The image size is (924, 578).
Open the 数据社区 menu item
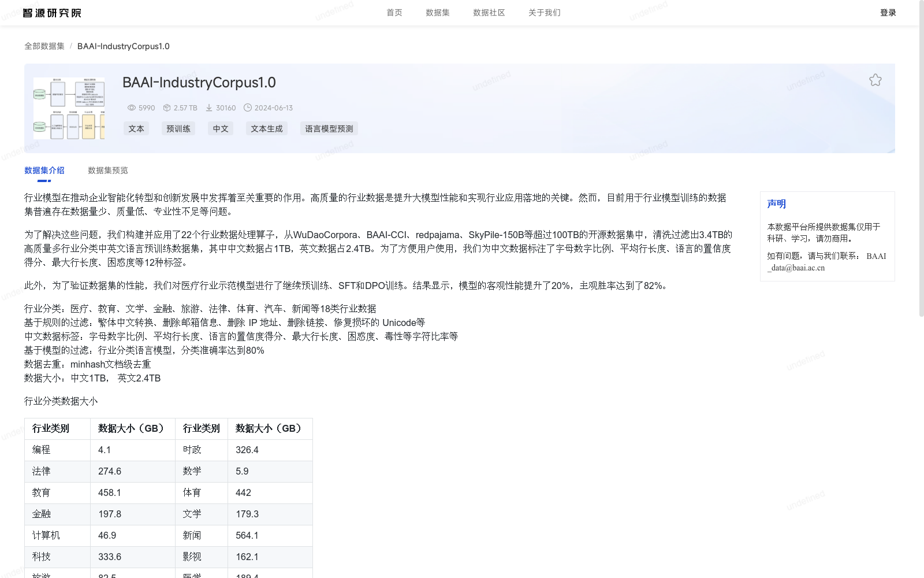coord(489,13)
